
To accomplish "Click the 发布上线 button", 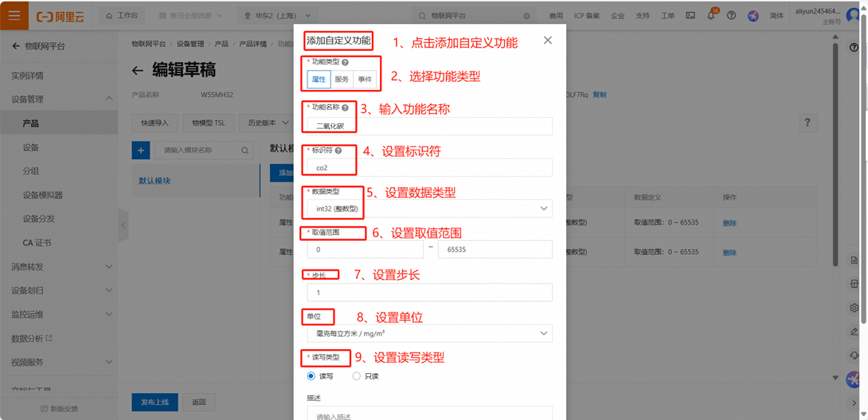I will pyautogui.click(x=154, y=402).
